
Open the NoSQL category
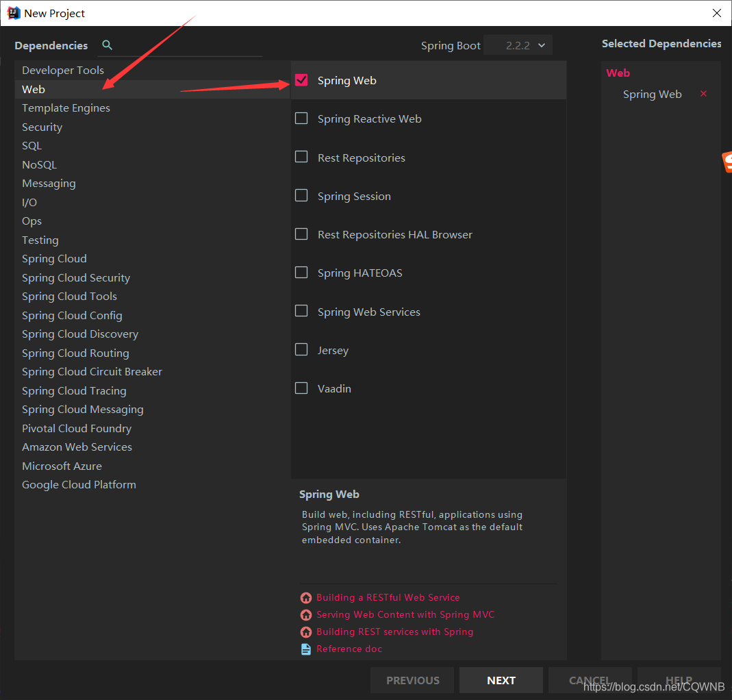click(x=152, y=165)
